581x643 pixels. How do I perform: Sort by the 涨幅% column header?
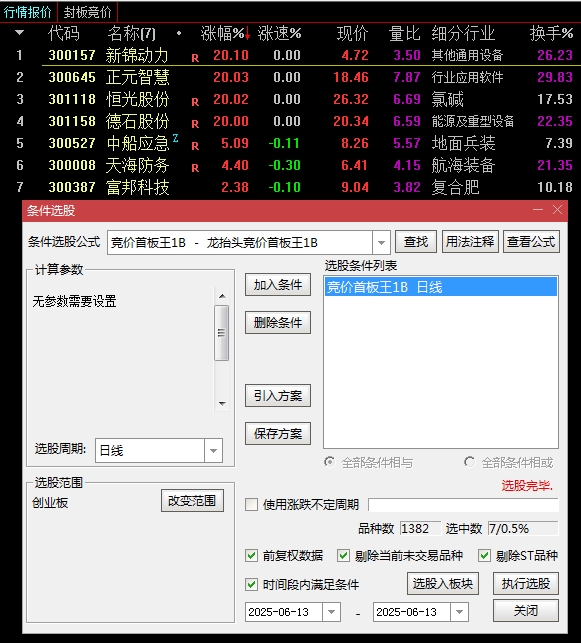click(225, 33)
